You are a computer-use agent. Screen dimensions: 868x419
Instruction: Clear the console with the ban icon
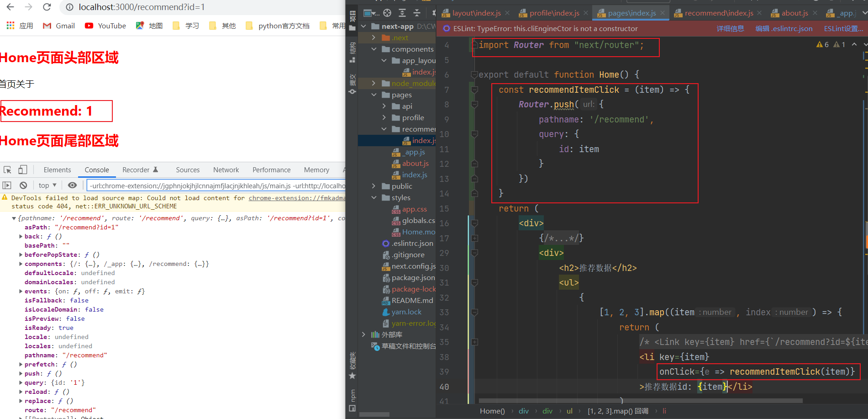(23, 185)
